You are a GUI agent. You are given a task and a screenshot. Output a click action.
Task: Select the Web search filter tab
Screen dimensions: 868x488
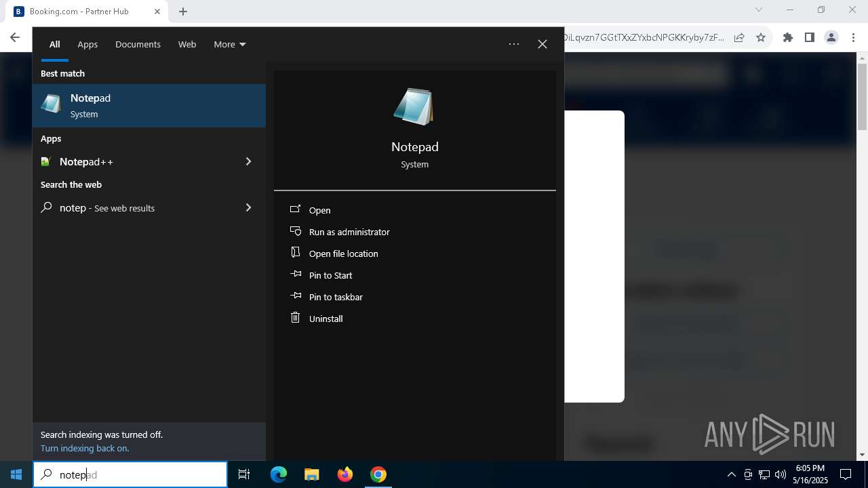(187, 44)
